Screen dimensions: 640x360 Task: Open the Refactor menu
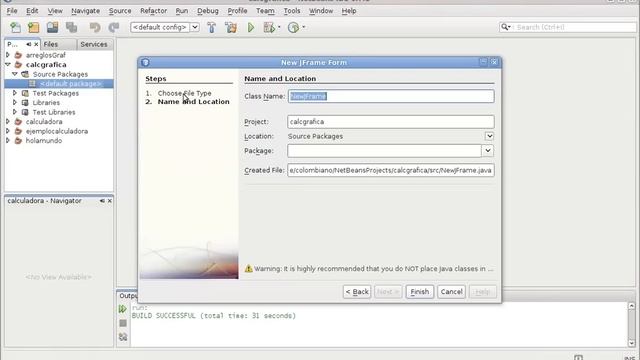[153, 11]
